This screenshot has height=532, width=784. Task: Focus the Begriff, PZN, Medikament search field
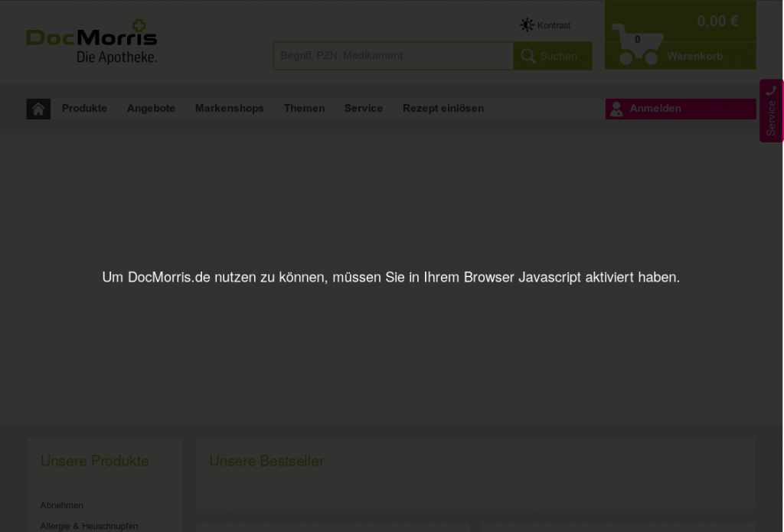[393, 56]
